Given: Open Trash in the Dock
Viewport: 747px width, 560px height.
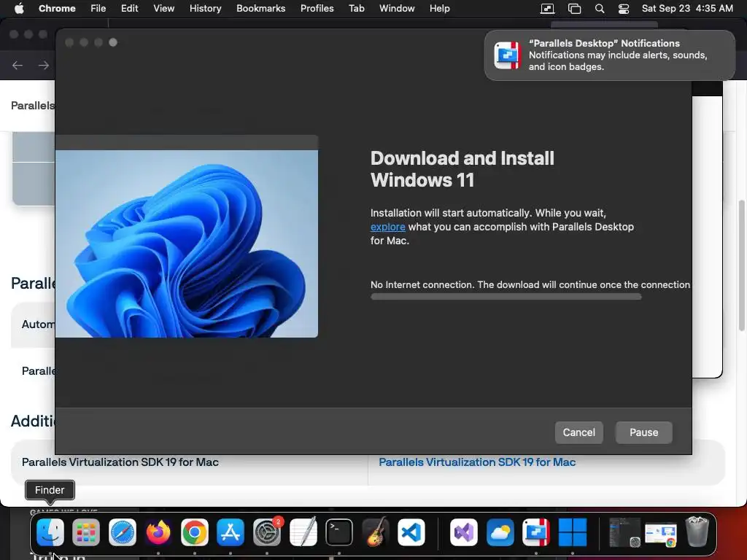Looking at the screenshot, I should pyautogui.click(x=697, y=532).
